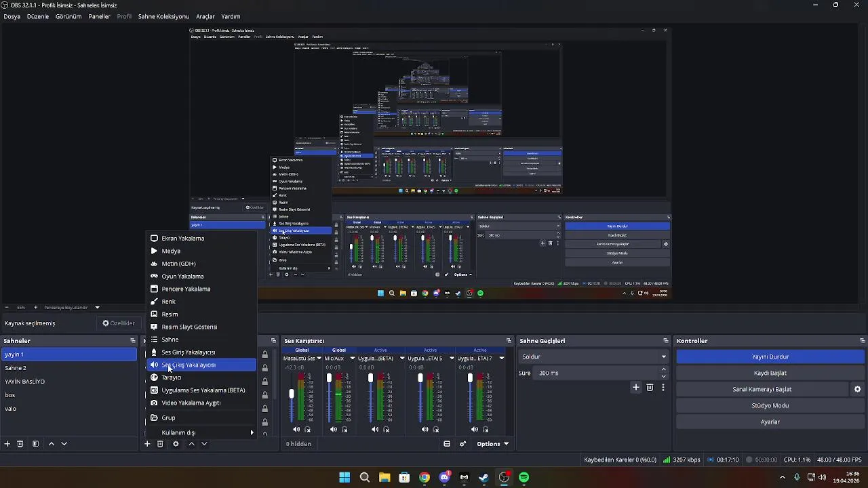This screenshot has width=868, height=488.
Task: Expand the Kullanım dışı submenu
Action: (202, 432)
